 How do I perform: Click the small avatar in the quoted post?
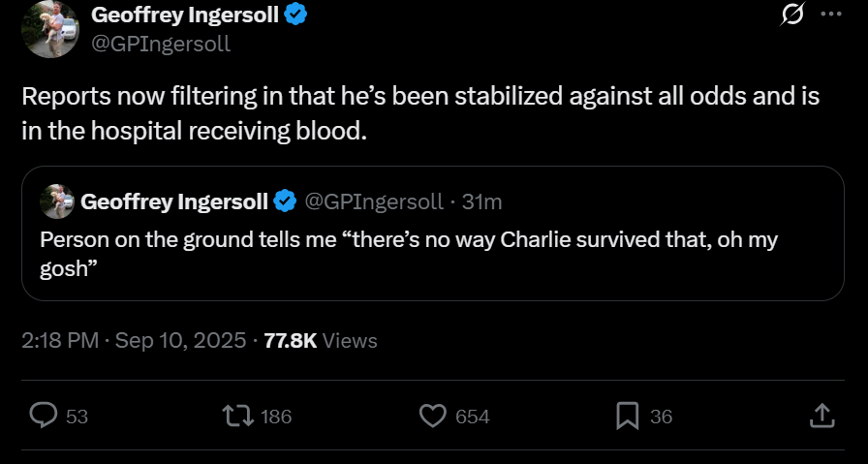[x=57, y=201]
